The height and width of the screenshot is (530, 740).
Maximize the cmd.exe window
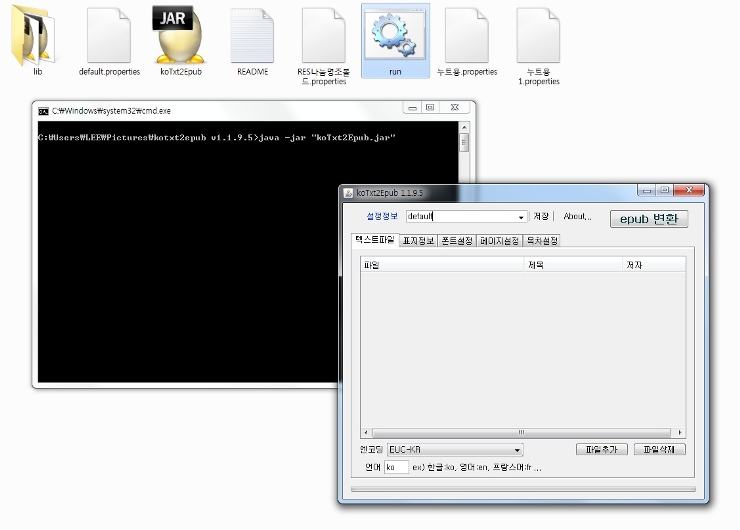coord(430,108)
